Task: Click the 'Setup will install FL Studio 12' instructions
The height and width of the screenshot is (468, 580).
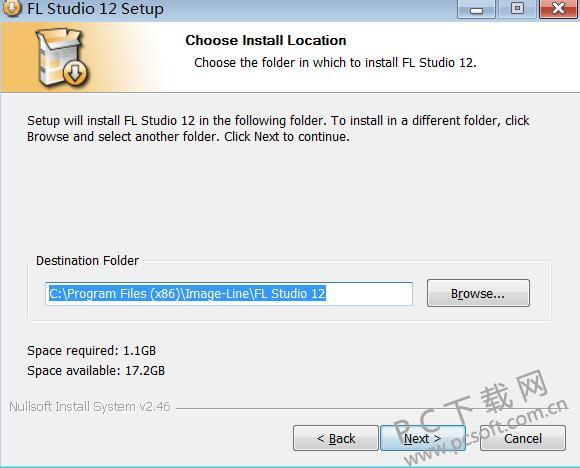Action: click(x=278, y=128)
